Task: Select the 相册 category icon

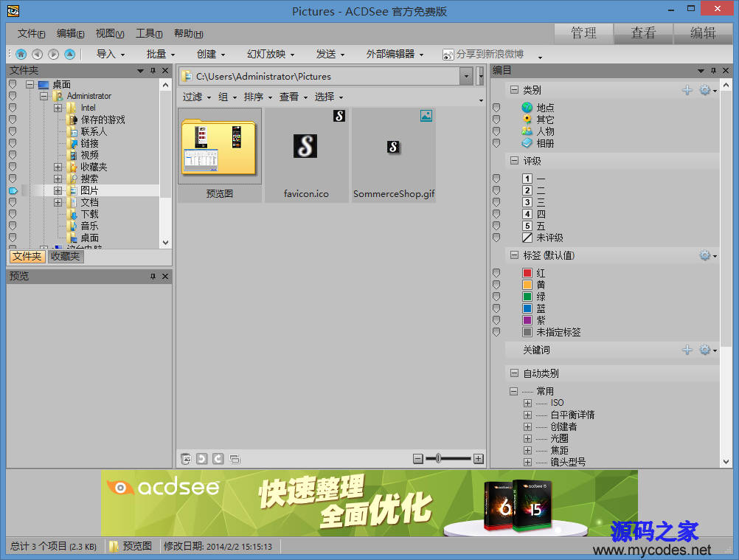Action: pyautogui.click(x=527, y=143)
